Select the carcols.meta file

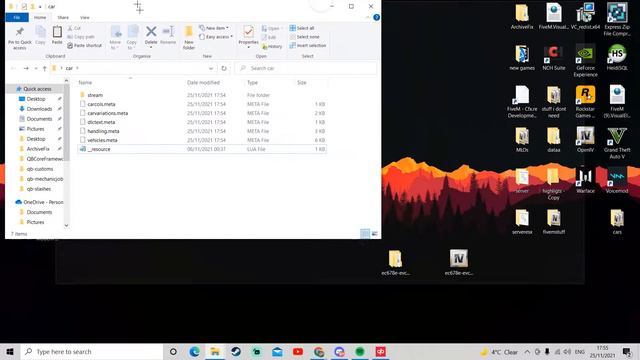tap(202, 104)
